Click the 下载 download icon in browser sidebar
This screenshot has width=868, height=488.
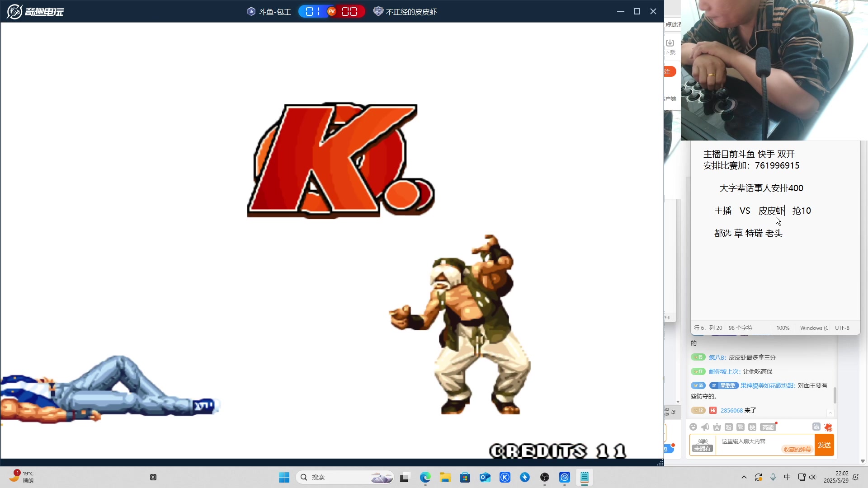pyautogui.click(x=670, y=47)
